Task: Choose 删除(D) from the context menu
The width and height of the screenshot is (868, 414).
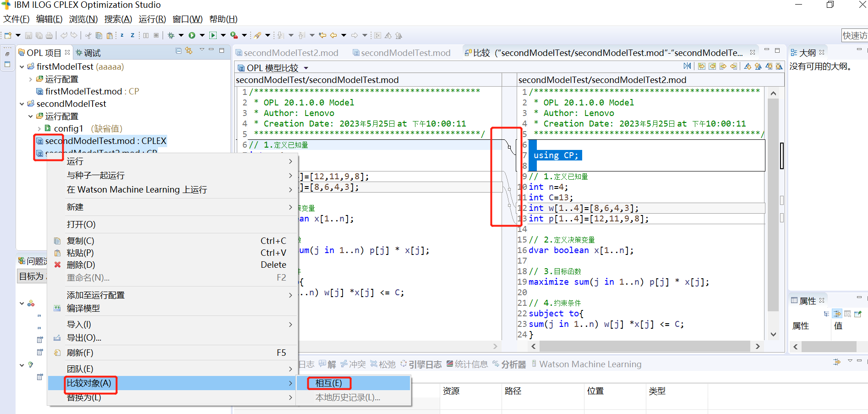Action: [81, 265]
